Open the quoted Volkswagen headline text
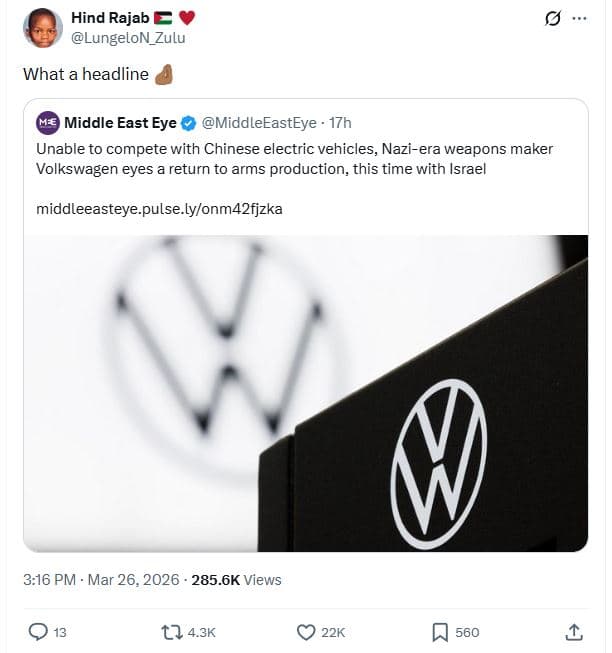 click(x=294, y=159)
